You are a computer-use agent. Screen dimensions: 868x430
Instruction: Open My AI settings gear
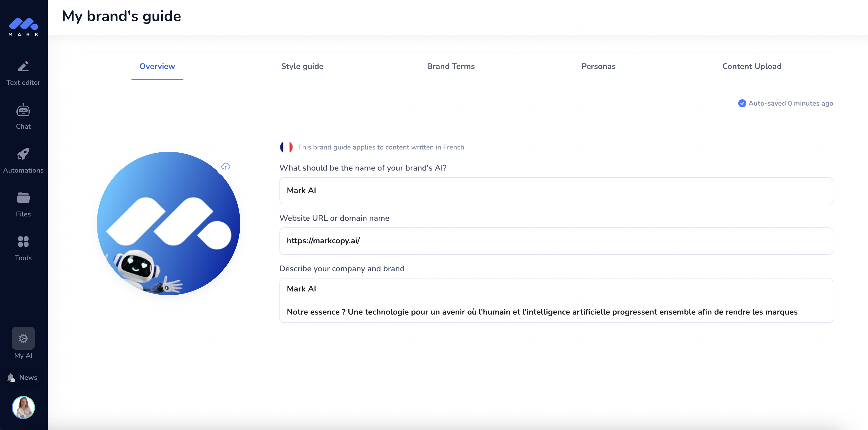23,338
